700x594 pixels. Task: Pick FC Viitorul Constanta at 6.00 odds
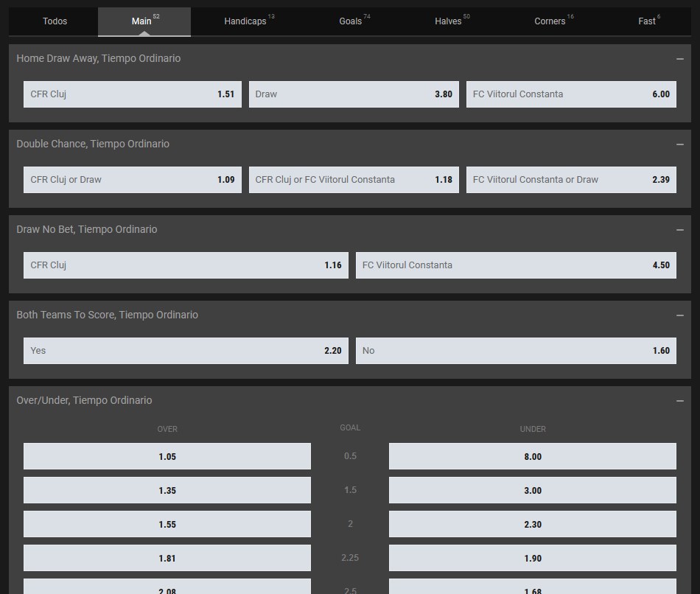click(572, 94)
